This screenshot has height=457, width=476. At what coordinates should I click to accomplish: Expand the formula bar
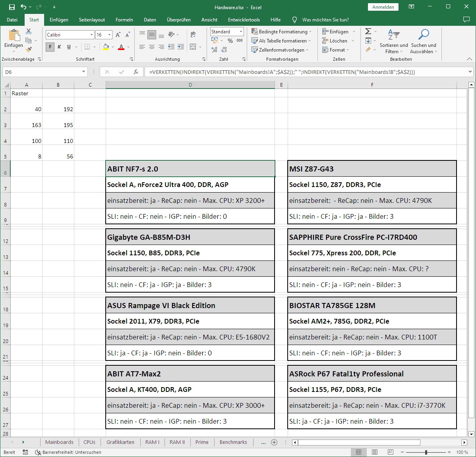click(x=470, y=72)
